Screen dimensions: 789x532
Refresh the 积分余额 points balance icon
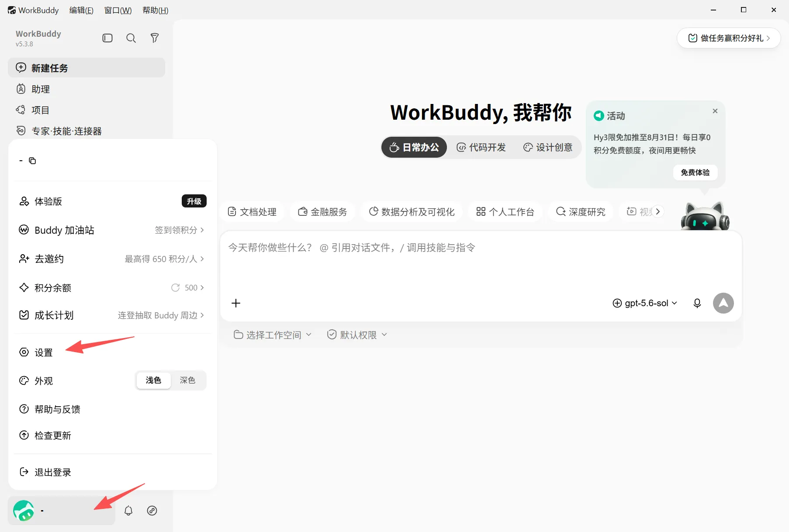[176, 287]
